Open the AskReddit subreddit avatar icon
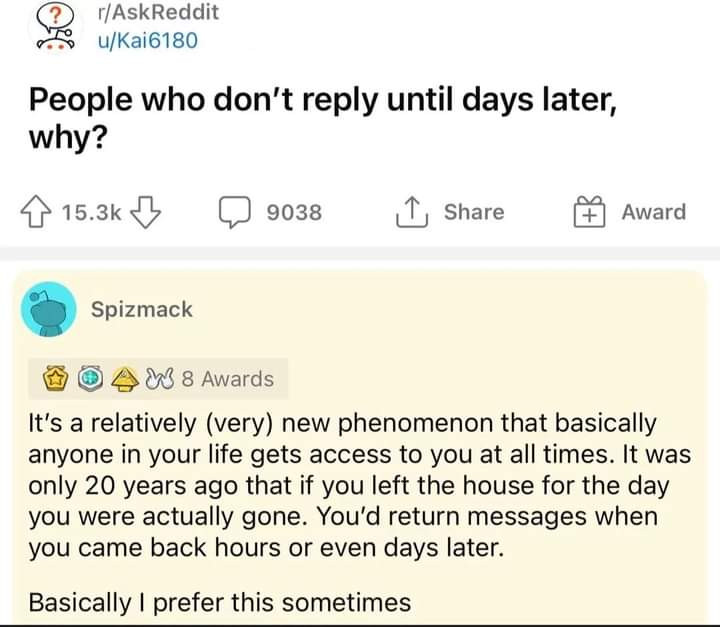 pos(52,27)
